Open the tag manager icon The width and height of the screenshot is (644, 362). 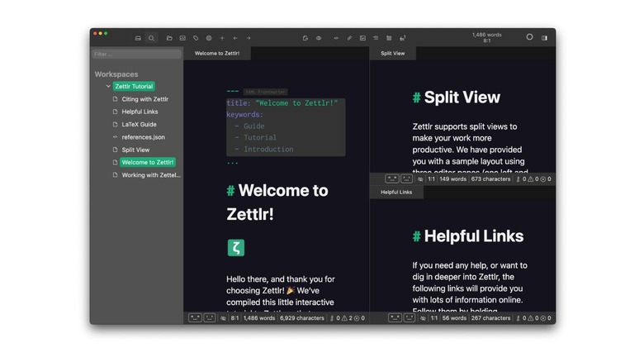pyautogui.click(x=196, y=38)
